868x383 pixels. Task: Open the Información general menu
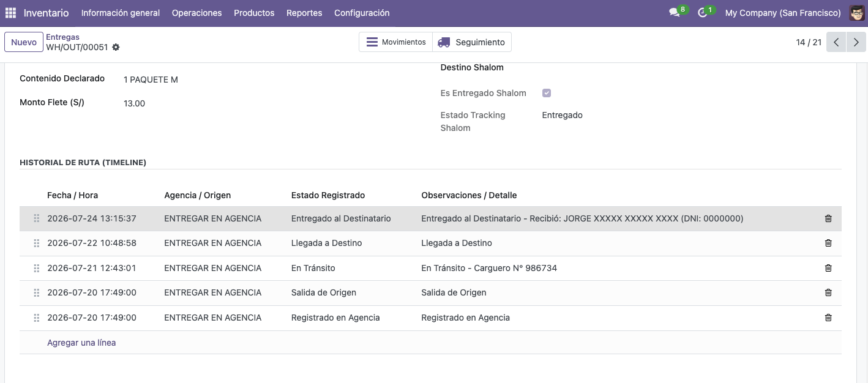pos(121,13)
